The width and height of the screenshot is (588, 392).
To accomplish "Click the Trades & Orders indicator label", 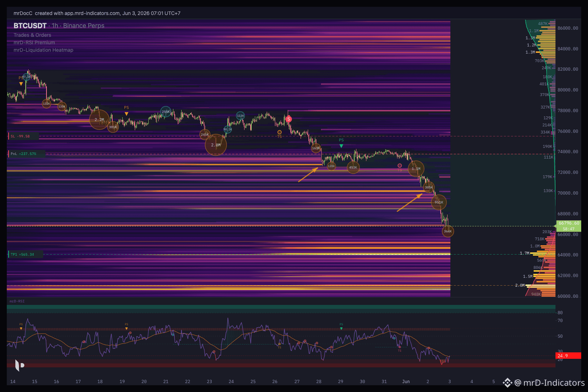I will tap(33, 35).
